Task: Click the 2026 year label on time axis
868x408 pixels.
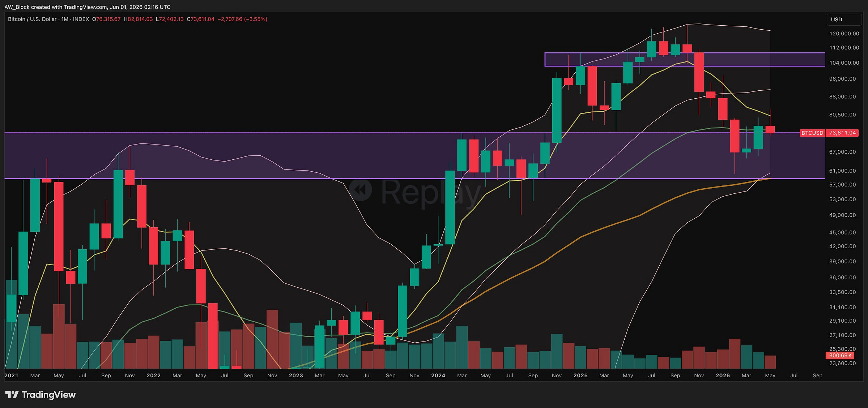Action: 723,375
